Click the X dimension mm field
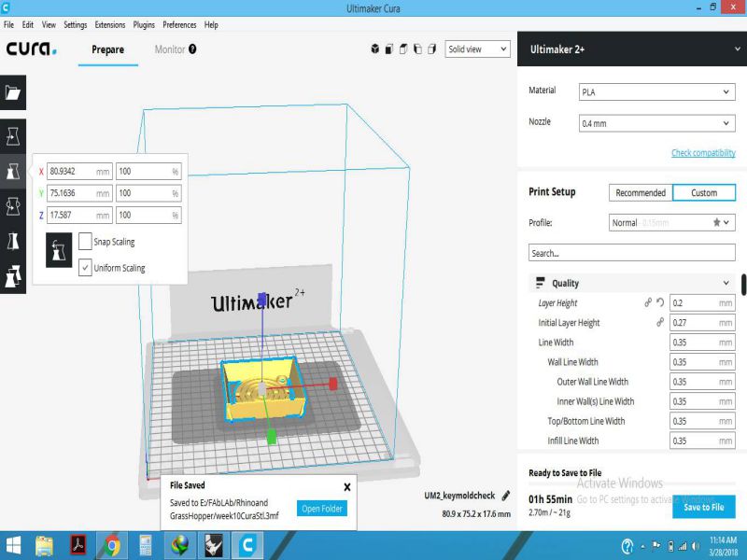 click(x=79, y=171)
